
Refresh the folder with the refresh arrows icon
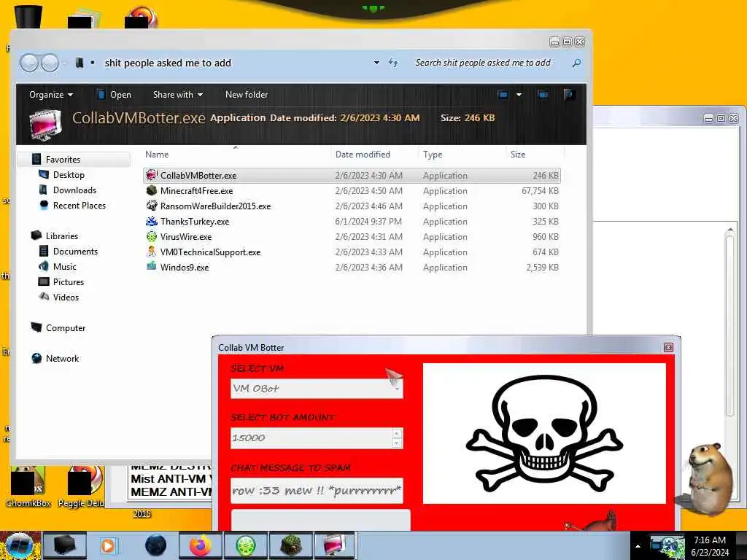pyautogui.click(x=393, y=63)
